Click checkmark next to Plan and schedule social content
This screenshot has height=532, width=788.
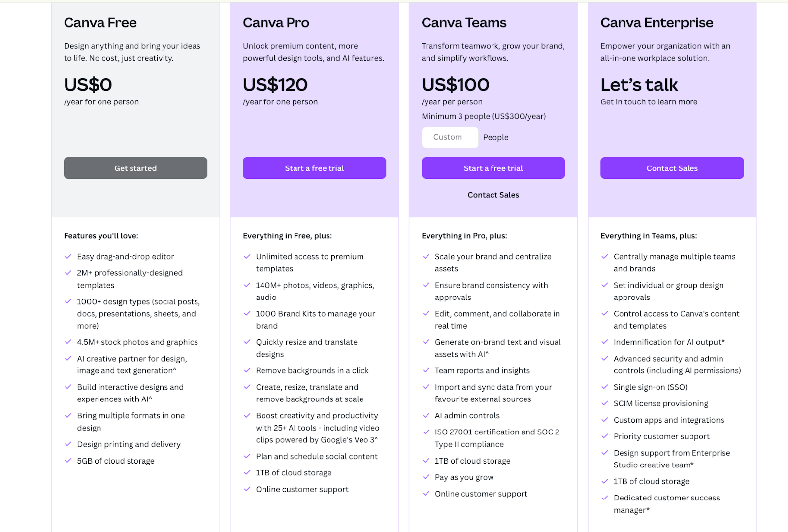(247, 457)
